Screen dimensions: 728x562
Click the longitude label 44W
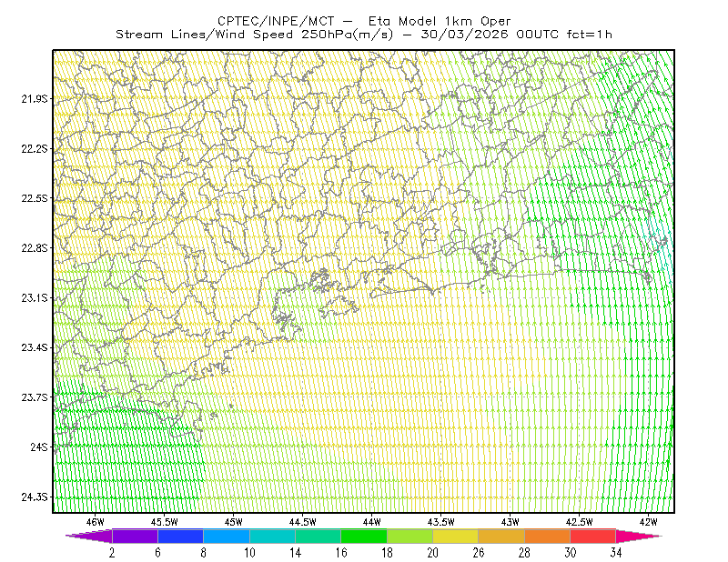[372, 522]
